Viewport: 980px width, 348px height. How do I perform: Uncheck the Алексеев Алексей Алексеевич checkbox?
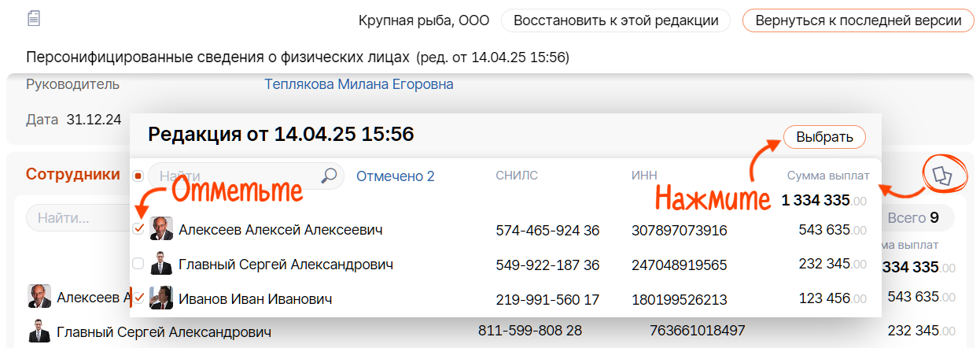[138, 229]
